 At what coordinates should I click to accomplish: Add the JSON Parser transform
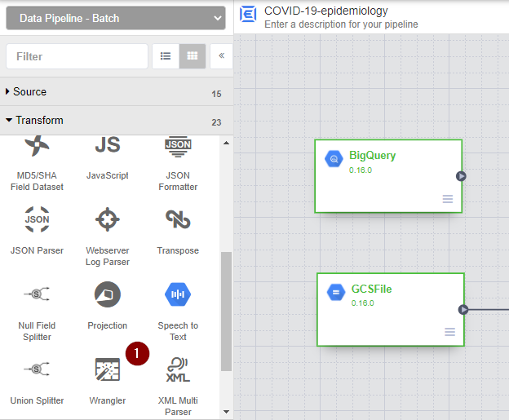(37, 231)
